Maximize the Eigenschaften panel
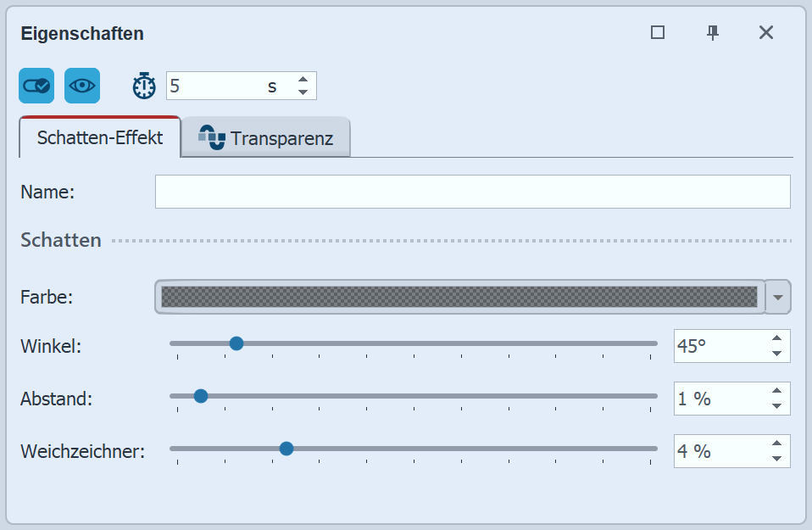This screenshot has height=530, width=812. tap(657, 32)
